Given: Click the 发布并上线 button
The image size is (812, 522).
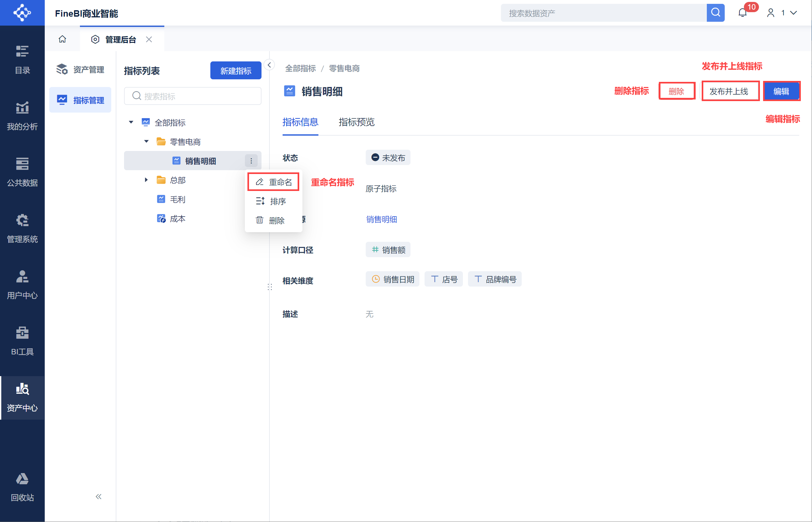Looking at the screenshot, I should [730, 91].
